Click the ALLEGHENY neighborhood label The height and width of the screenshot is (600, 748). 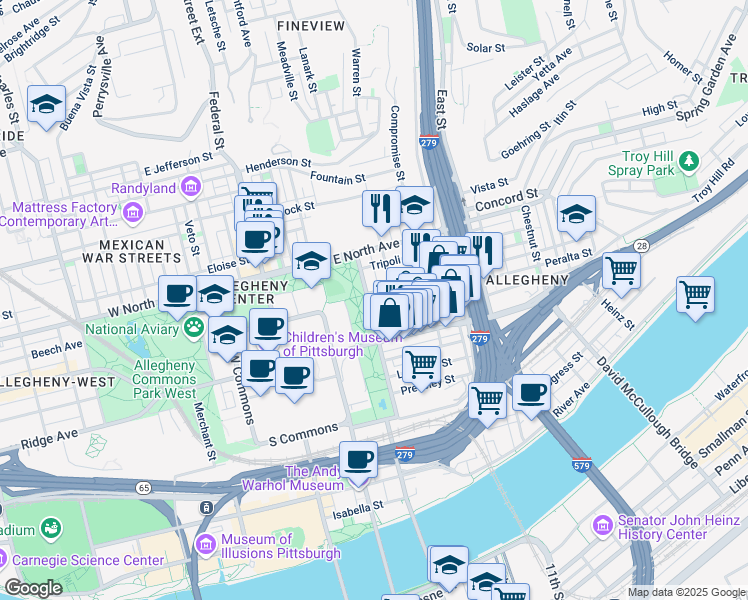point(527,280)
